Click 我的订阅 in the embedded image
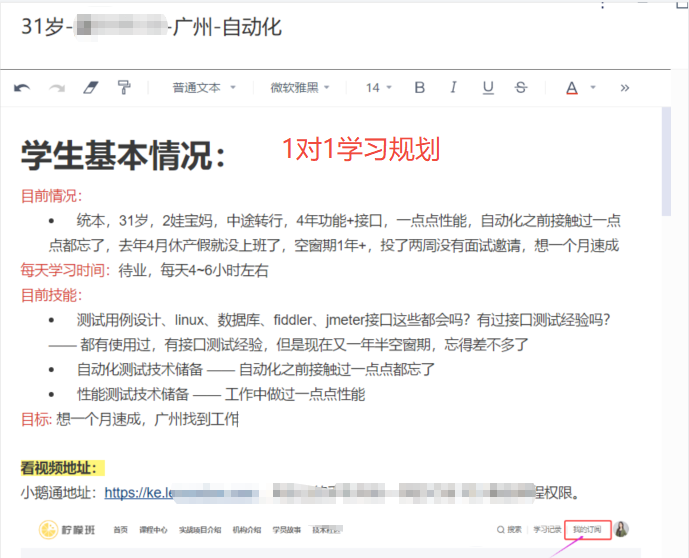The height and width of the screenshot is (558, 689). point(588,529)
